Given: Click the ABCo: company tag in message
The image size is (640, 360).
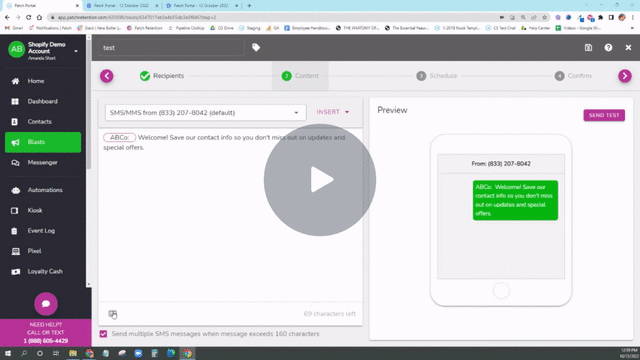Looking at the screenshot, I should coord(119,138).
